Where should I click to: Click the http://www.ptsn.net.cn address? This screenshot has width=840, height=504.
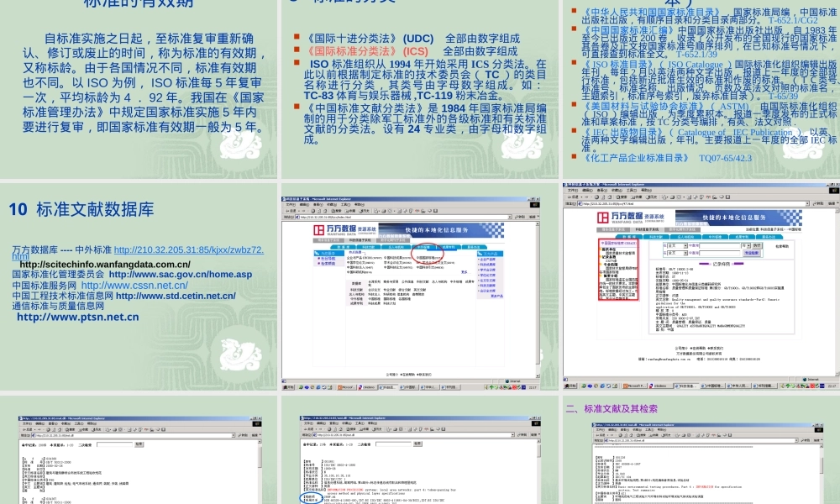tap(77, 317)
